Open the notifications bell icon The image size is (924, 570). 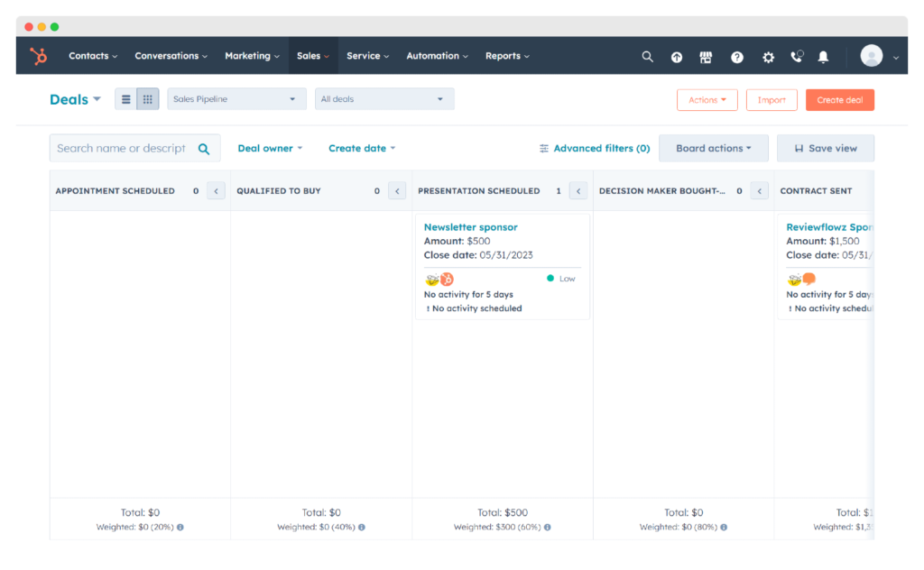tap(822, 56)
